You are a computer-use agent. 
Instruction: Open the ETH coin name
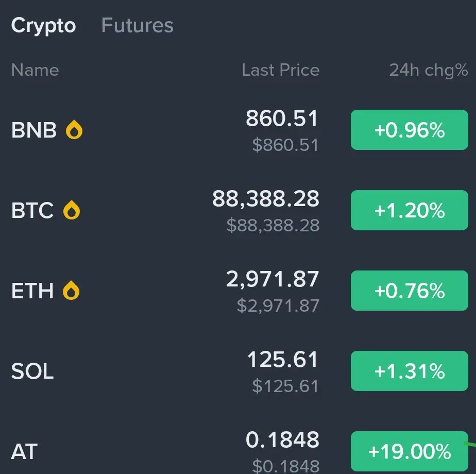32,291
